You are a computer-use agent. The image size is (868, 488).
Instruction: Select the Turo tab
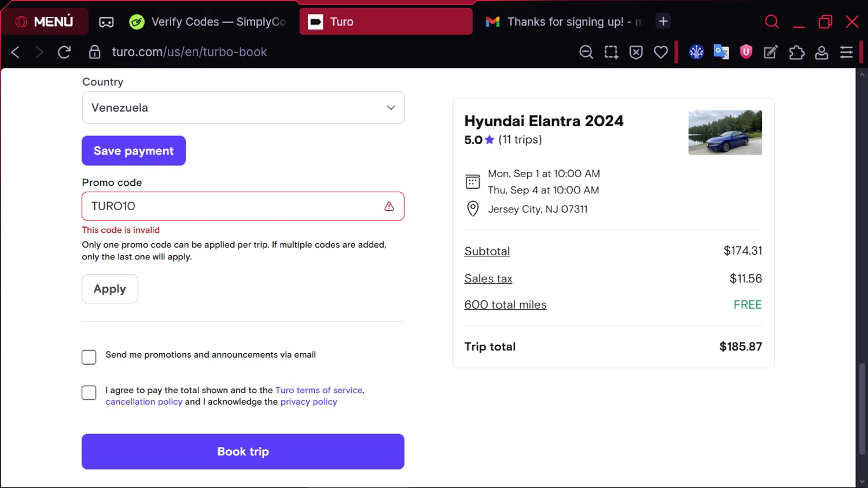(386, 22)
